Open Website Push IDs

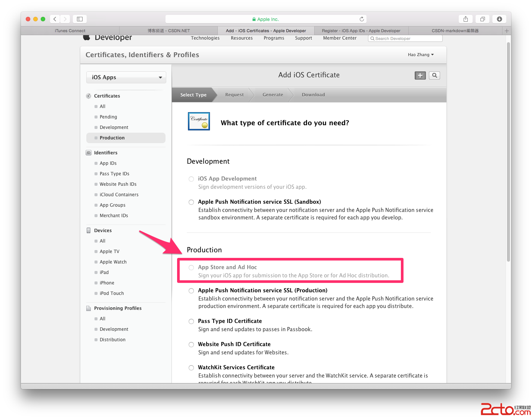click(118, 184)
